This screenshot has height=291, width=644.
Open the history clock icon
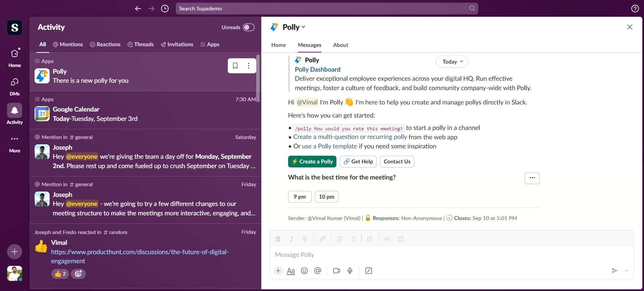pos(165,8)
